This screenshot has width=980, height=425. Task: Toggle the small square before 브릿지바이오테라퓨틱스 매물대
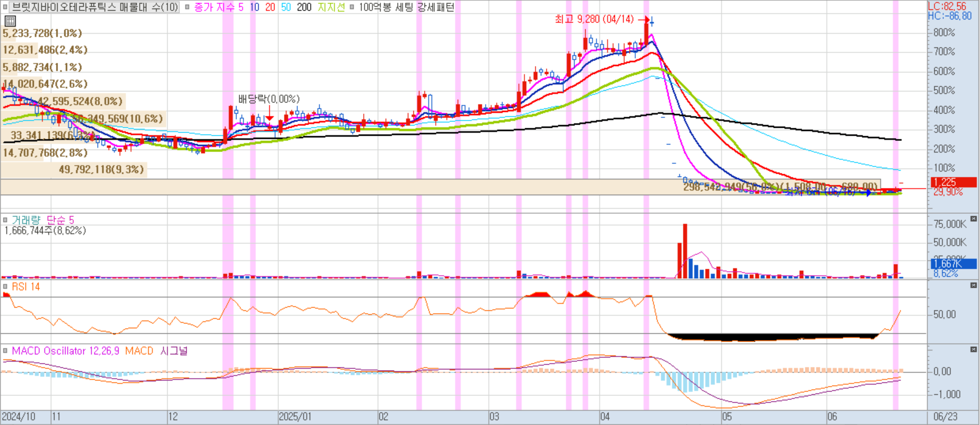point(5,7)
